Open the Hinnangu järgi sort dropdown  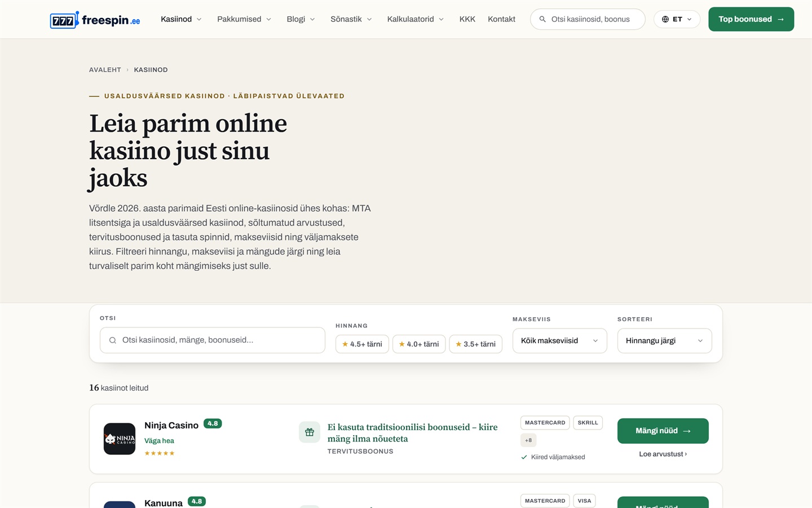click(665, 341)
